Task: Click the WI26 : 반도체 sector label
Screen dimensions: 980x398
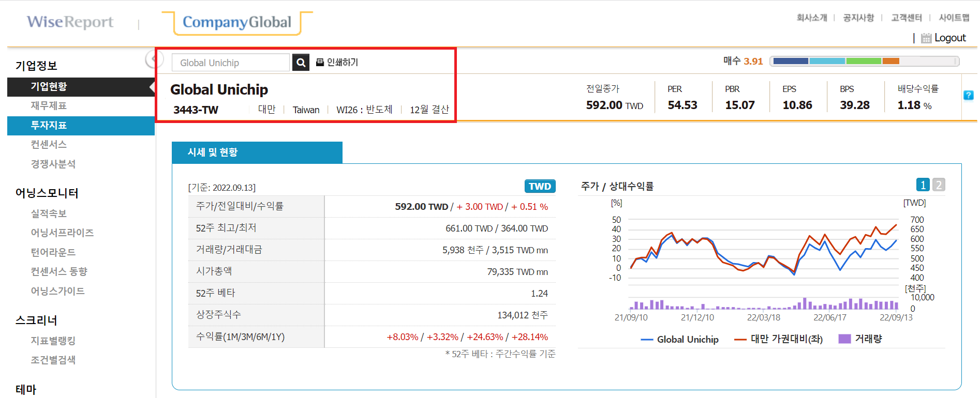Action: (364, 110)
